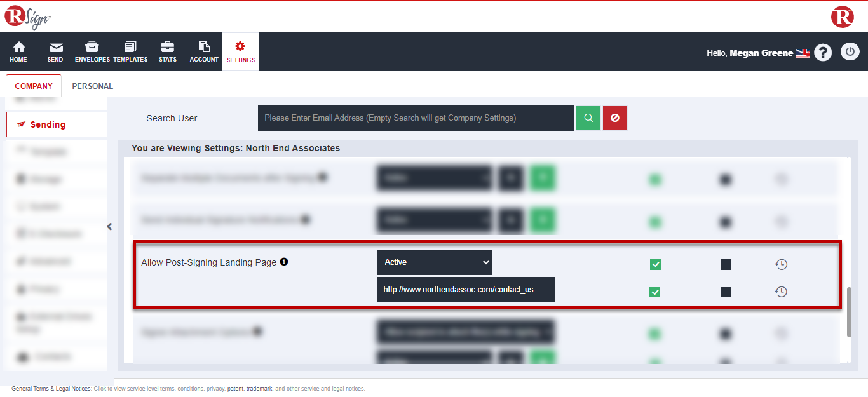
Task: Click the help question mark icon
Action: (x=823, y=53)
